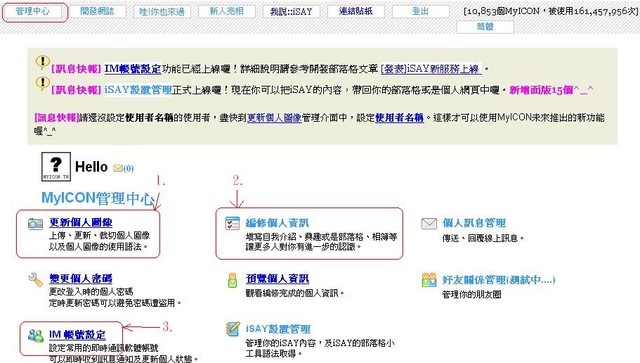Click the first 訊息快報 exclamation icon
The height and width of the screenshot is (363, 640).
click(42, 62)
